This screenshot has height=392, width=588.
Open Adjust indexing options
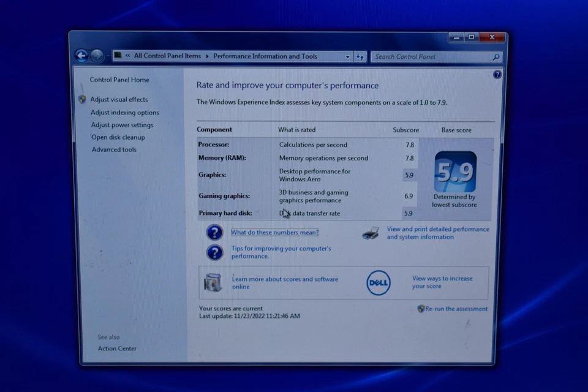point(124,113)
